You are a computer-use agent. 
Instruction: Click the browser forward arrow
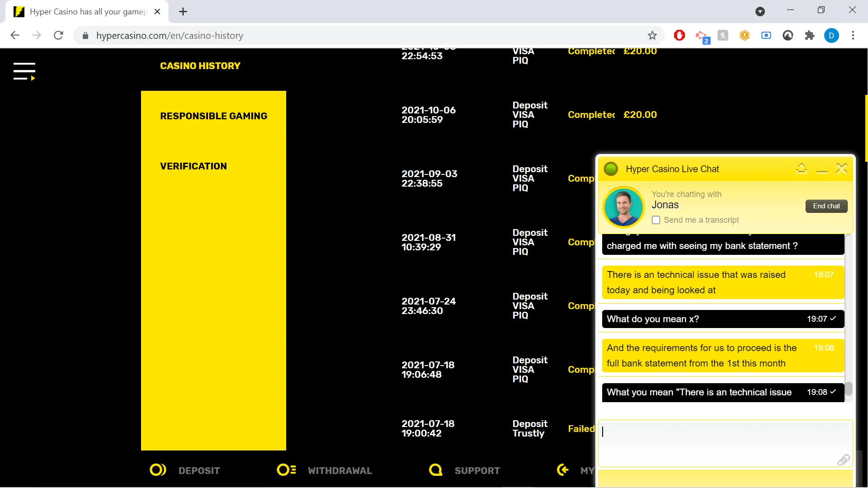pos(37,35)
